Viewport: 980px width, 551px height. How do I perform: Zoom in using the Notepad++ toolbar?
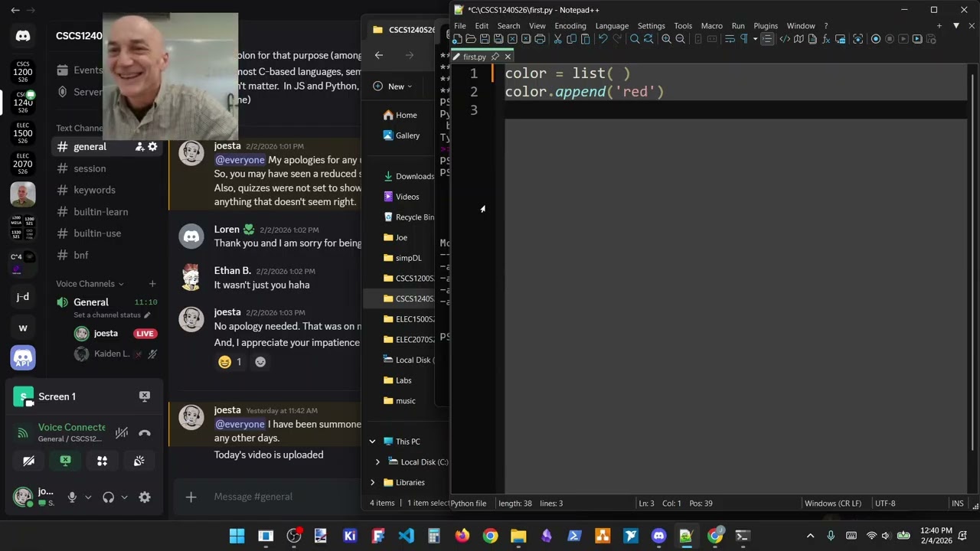pos(666,39)
